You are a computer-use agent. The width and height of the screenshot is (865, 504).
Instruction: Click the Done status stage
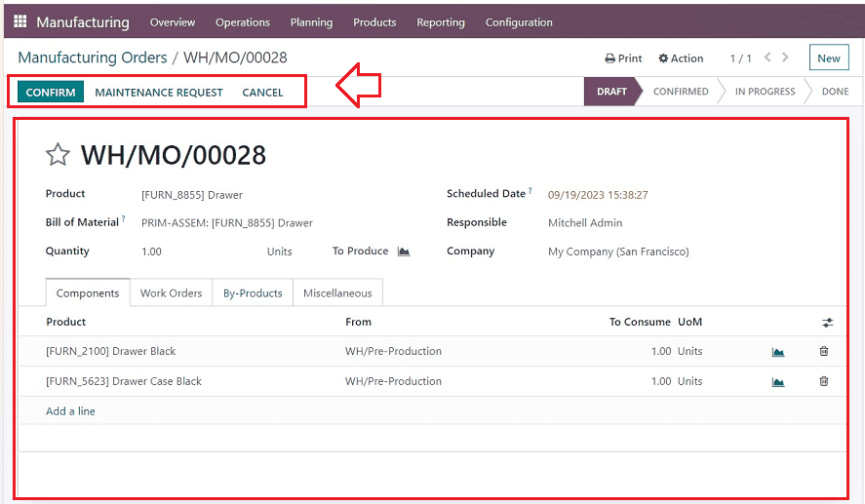coord(835,92)
